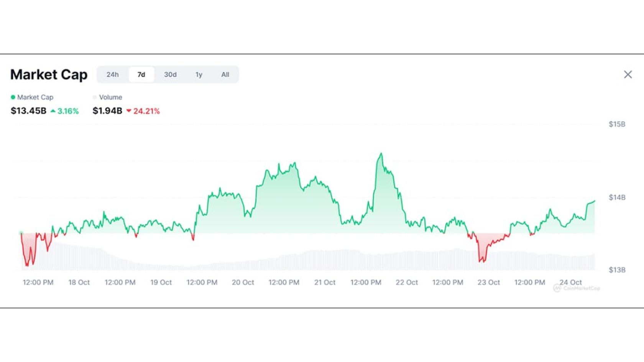Click the red down-arrow next to 24.21%
Viewport: 644px width, 362px height.
pyautogui.click(x=129, y=111)
